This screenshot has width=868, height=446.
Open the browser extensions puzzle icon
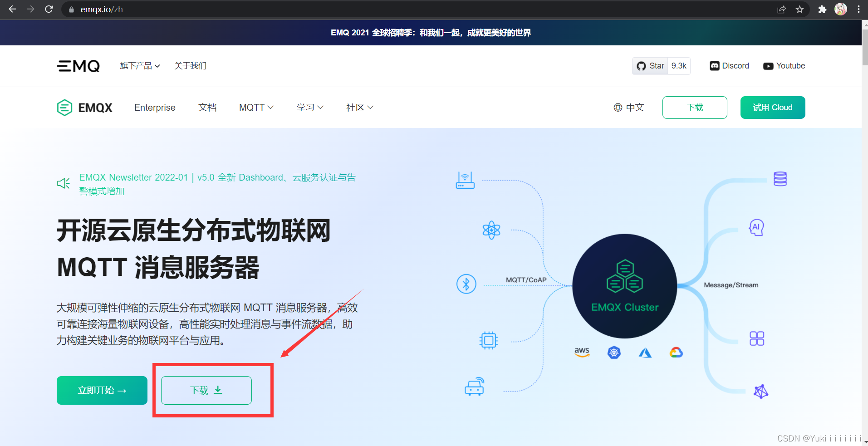tap(822, 9)
